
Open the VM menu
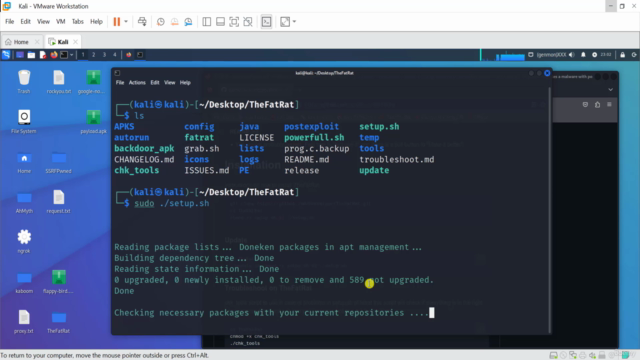tap(60, 22)
